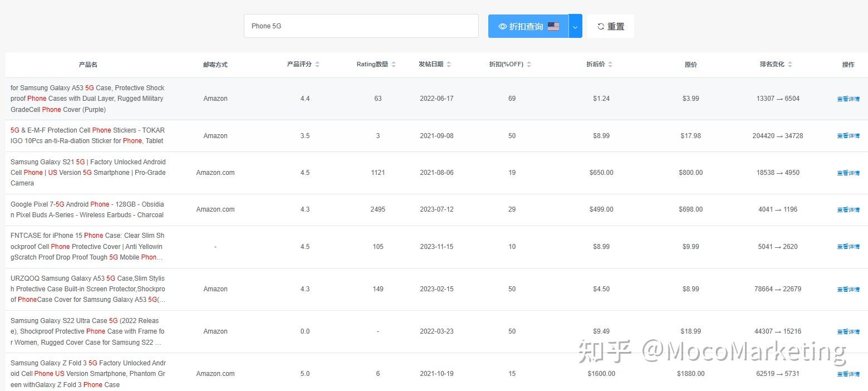The height and width of the screenshot is (391, 868).
Task: Click discounted price $499.00
Action: click(x=601, y=209)
